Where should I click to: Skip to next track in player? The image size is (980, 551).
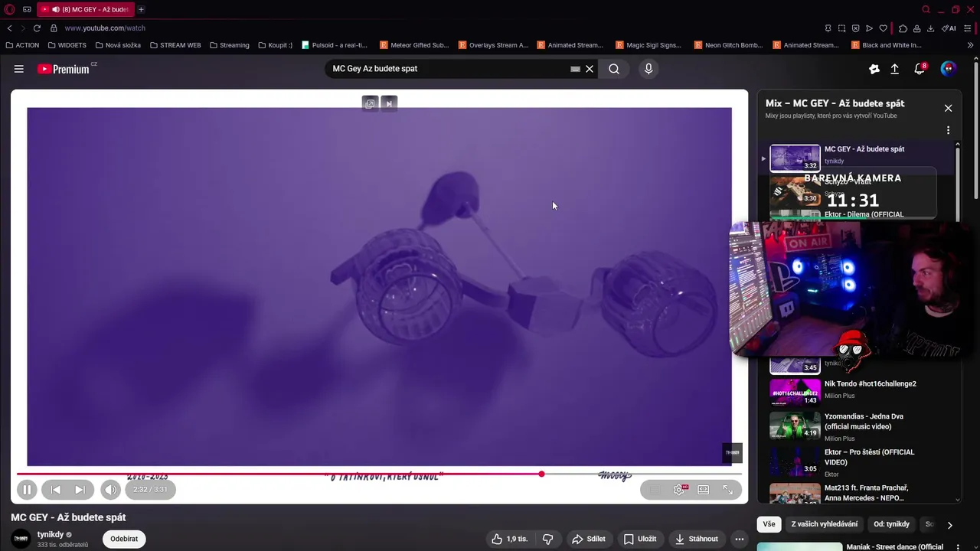click(80, 490)
